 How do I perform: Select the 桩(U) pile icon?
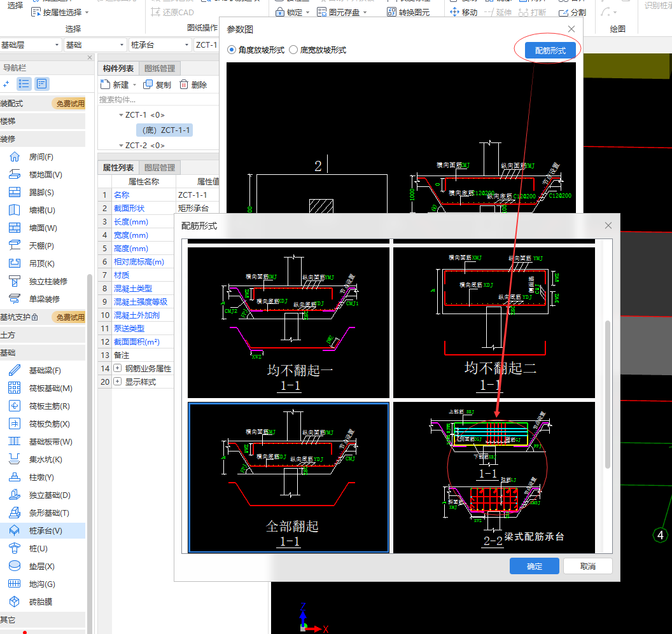(x=15, y=548)
